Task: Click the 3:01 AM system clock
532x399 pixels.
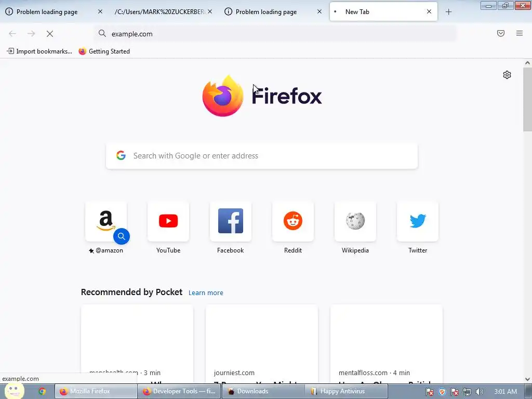Action: (x=506, y=392)
